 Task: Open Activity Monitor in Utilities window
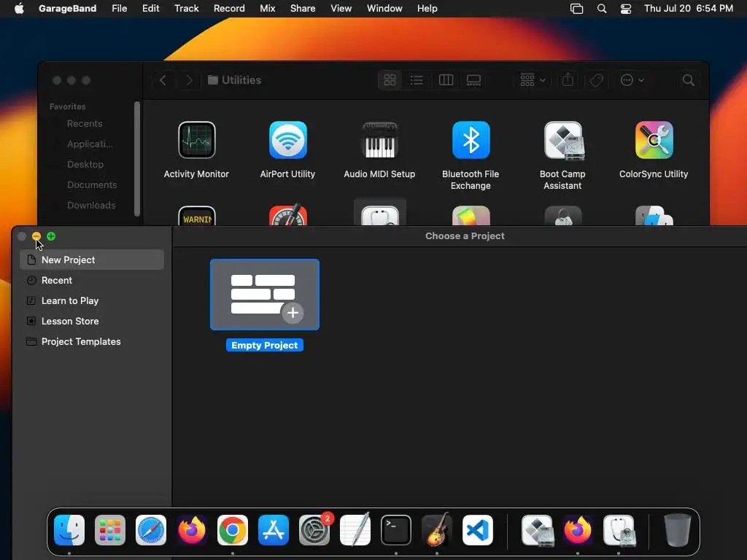(197, 140)
